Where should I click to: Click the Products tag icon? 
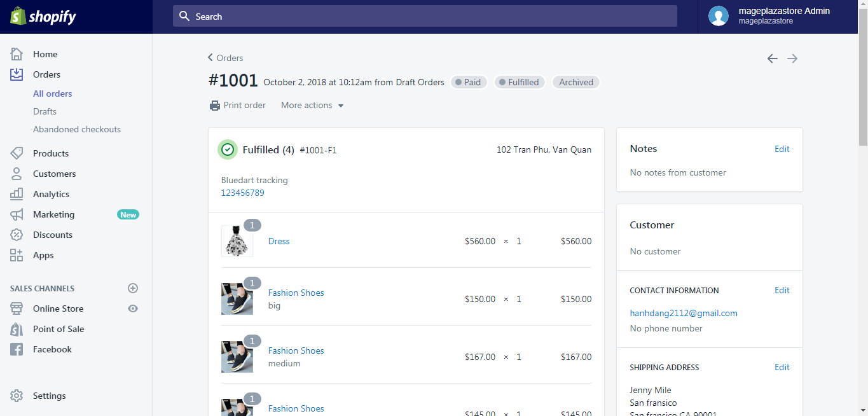click(17, 153)
